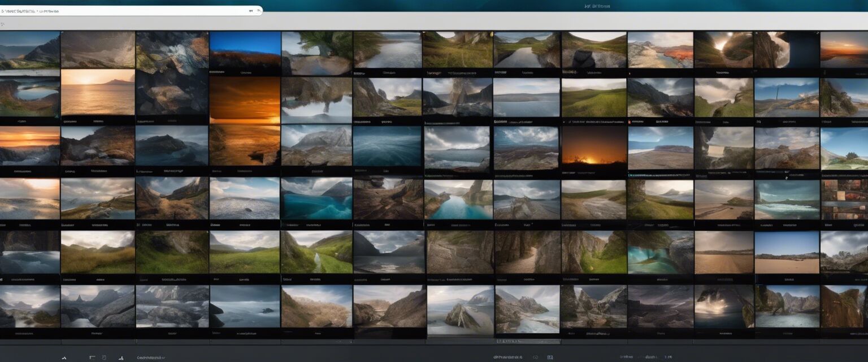Select the bookmark icon at the top toolbar
The image size is (868, 362).
click(x=259, y=10)
